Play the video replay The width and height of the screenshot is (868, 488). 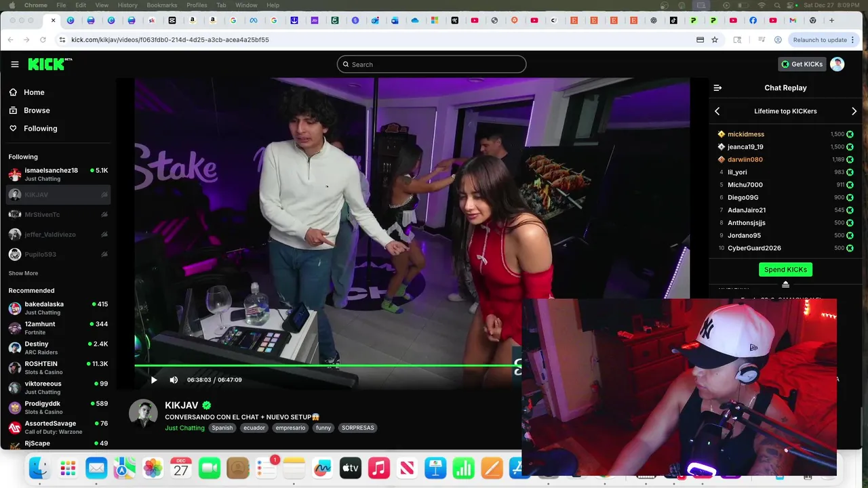[154, 380]
